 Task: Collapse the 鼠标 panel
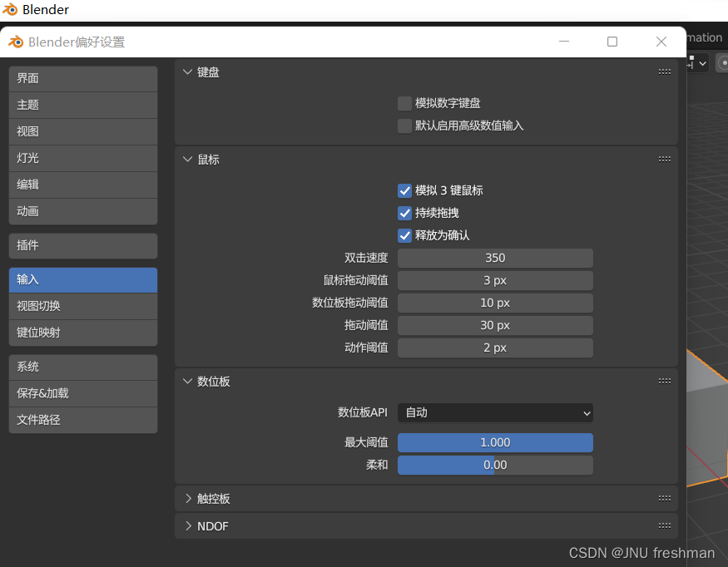(187, 159)
